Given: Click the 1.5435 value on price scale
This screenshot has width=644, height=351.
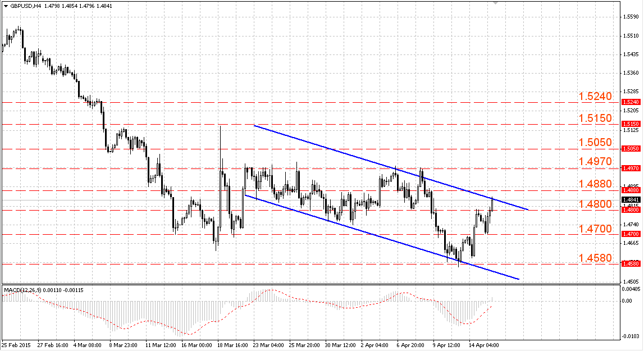Looking at the screenshot, I should [631, 54].
